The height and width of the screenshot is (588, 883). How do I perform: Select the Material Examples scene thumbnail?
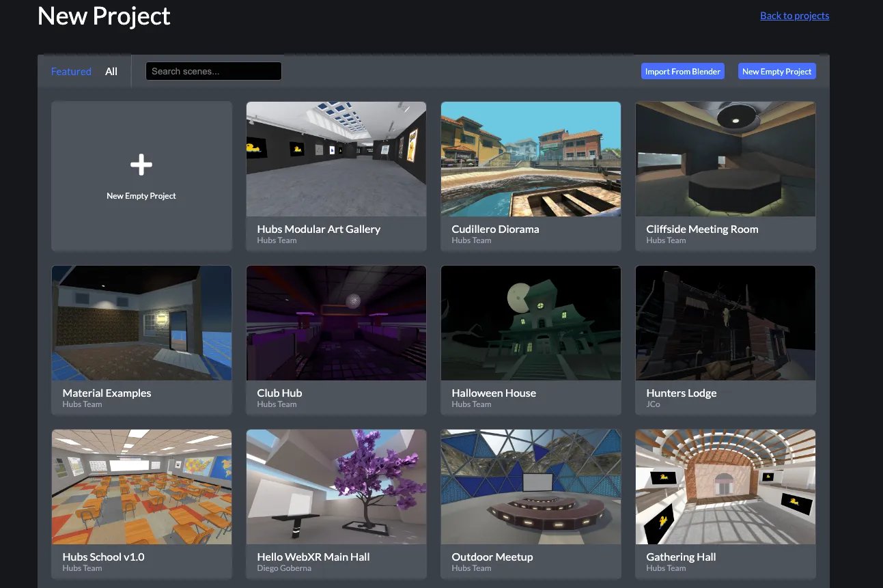[x=141, y=323]
